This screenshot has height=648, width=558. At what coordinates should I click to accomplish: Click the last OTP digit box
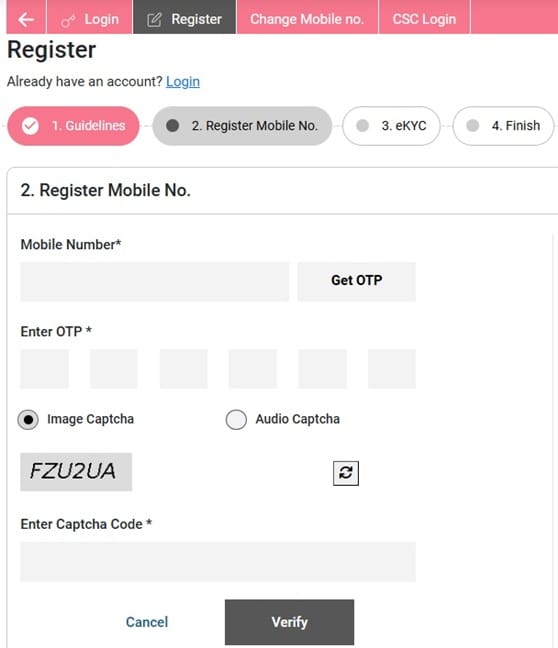(392, 369)
